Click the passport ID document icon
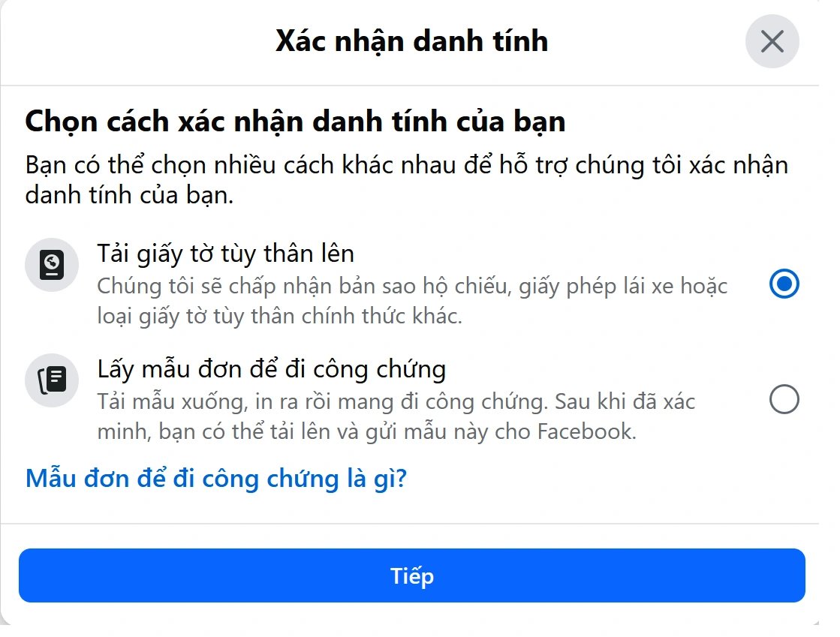Screen dimensions: 840x637 52,265
